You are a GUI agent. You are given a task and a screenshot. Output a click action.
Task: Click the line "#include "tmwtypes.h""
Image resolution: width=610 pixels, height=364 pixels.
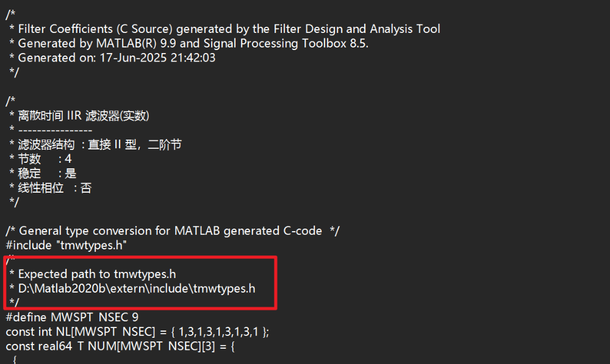(66, 245)
